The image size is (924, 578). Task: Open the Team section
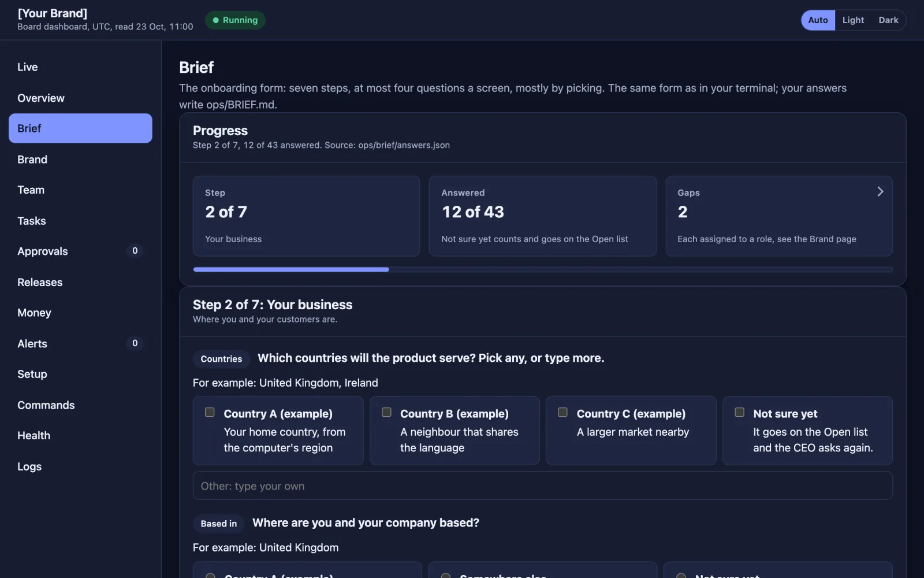pyautogui.click(x=80, y=190)
